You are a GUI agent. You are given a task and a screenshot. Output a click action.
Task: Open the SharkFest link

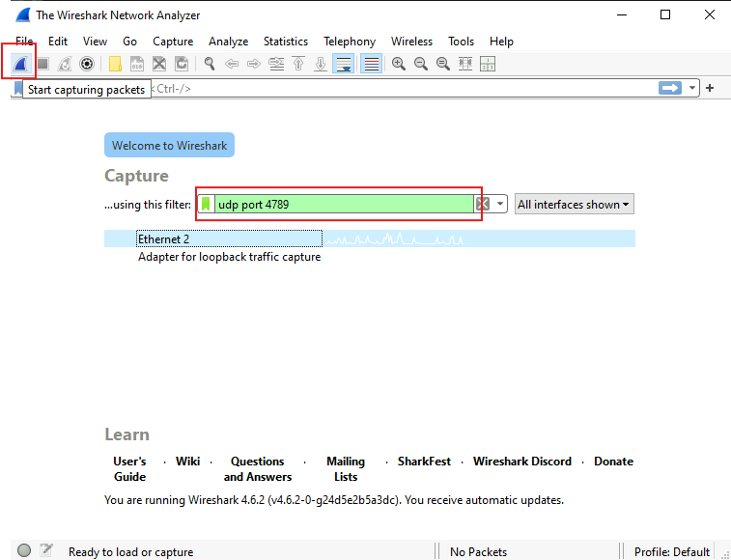(x=424, y=462)
